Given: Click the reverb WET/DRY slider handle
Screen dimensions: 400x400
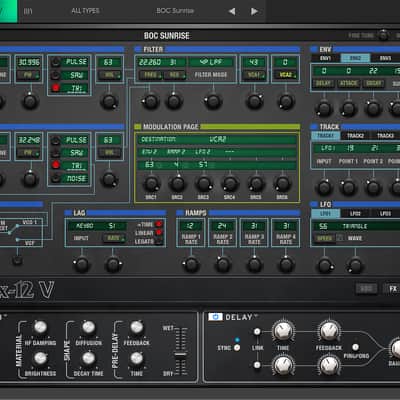Looking at the screenshot, I should point(180,355).
